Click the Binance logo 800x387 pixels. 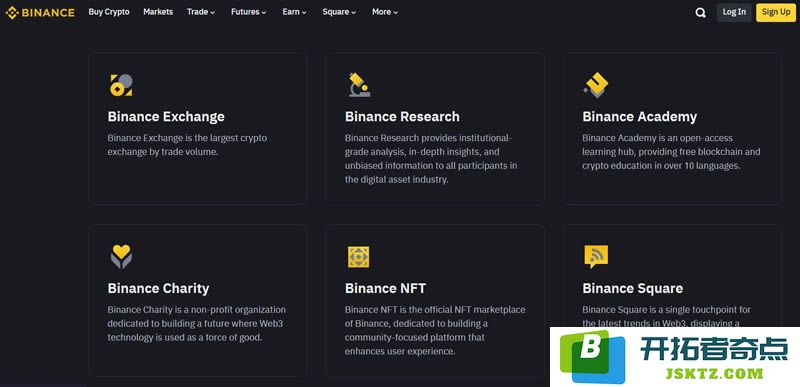[x=40, y=12]
